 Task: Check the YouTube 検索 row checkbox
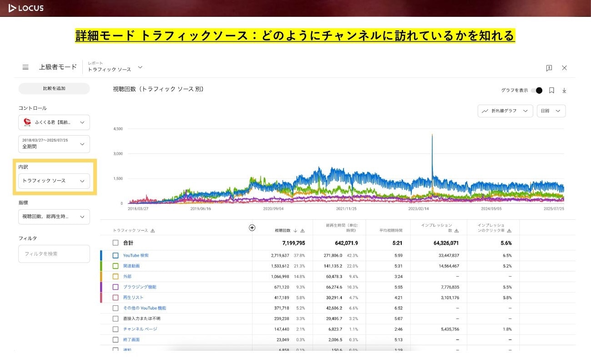[x=116, y=256]
